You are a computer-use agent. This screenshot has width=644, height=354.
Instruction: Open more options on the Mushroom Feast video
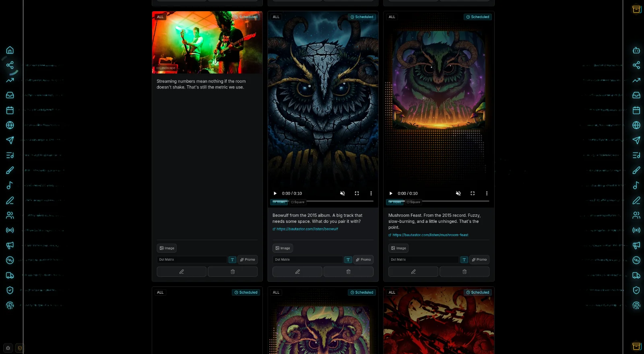pos(487,193)
